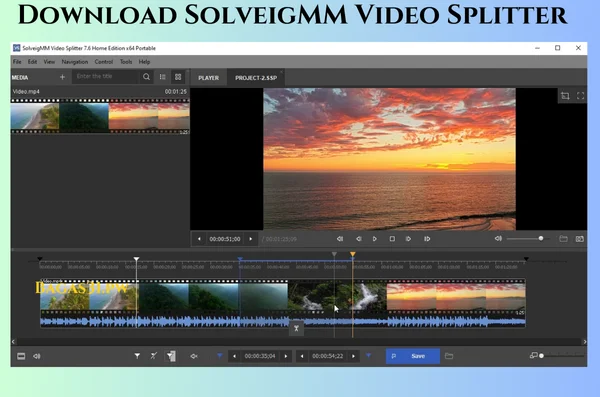
Task: Click the timeline zoom icon beside slider
Action: pos(533,356)
